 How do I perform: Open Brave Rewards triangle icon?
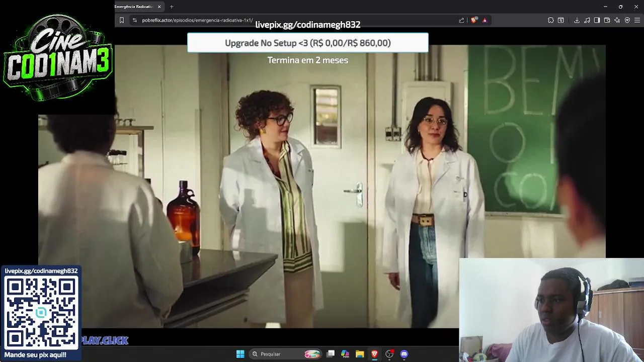pyautogui.click(x=485, y=20)
